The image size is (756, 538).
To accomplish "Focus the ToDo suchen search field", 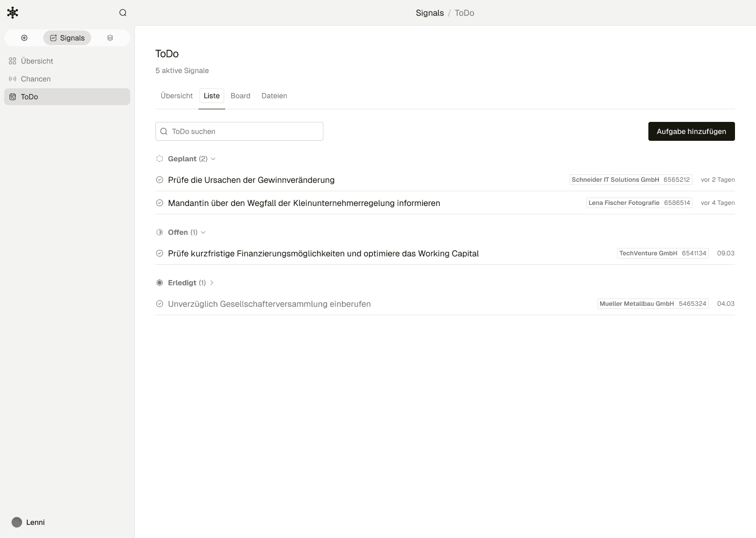I will click(x=239, y=131).
